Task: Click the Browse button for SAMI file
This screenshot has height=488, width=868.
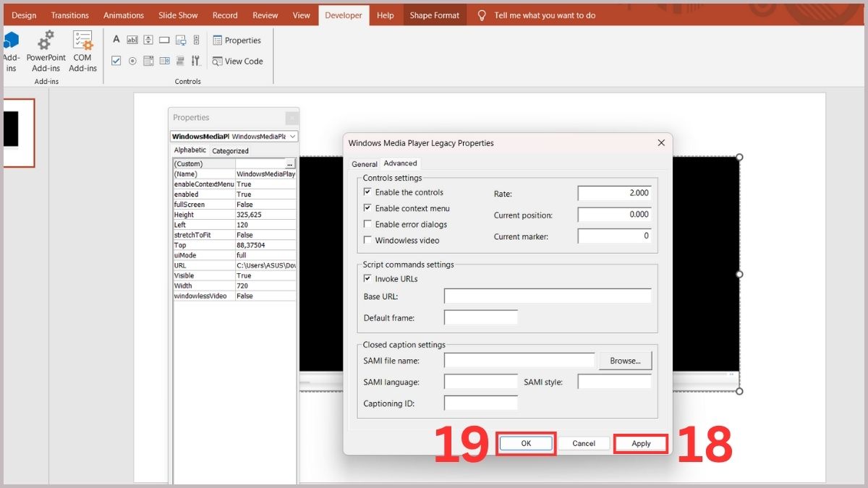Action: [624, 359]
